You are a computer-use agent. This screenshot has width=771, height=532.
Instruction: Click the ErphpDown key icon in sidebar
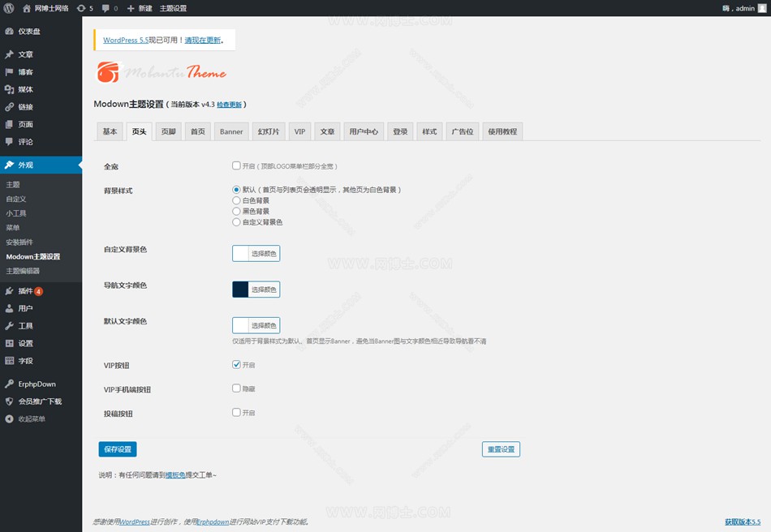[10, 384]
